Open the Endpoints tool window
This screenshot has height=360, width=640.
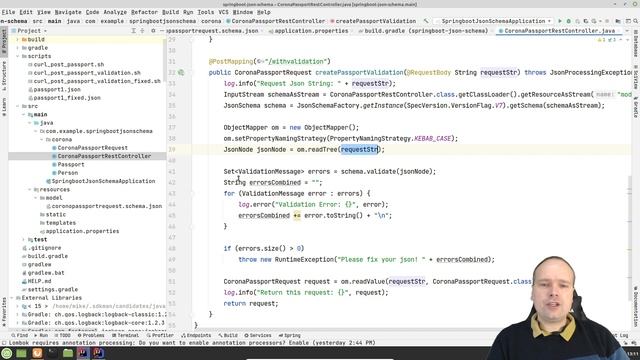(x=196, y=336)
